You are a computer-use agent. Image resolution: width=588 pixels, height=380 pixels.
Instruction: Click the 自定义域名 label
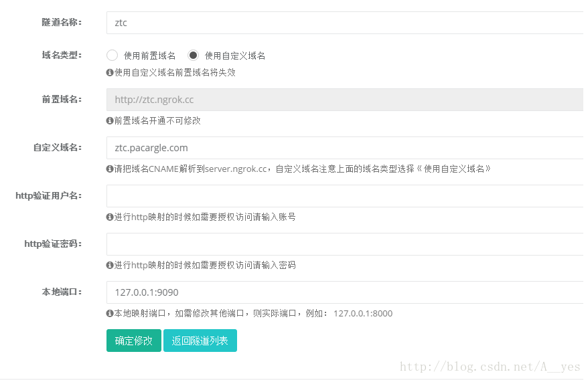(58, 148)
